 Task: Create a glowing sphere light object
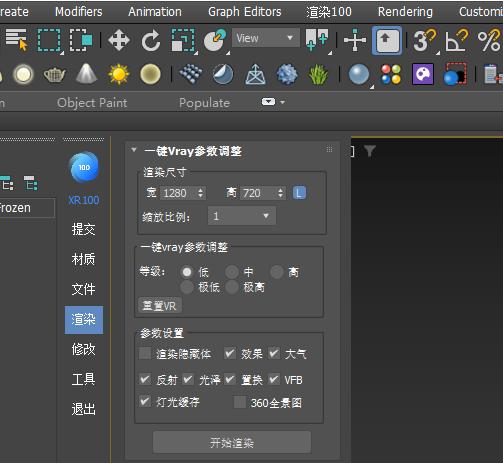(23, 74)
